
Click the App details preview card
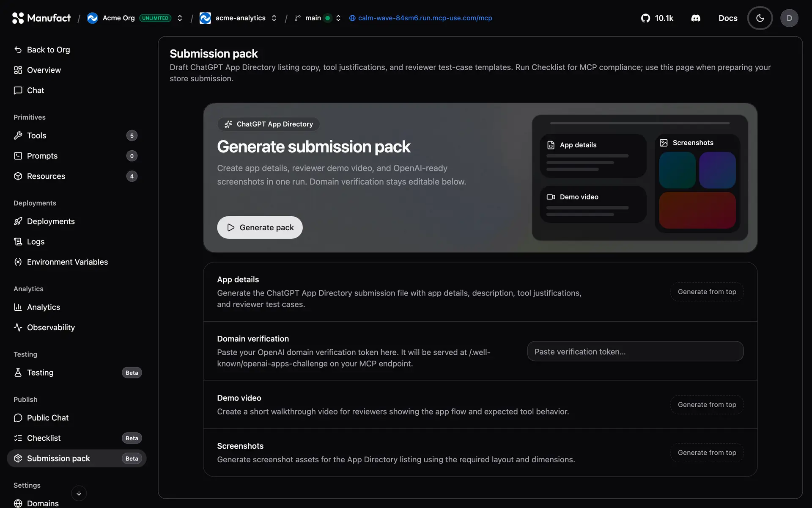593,156
